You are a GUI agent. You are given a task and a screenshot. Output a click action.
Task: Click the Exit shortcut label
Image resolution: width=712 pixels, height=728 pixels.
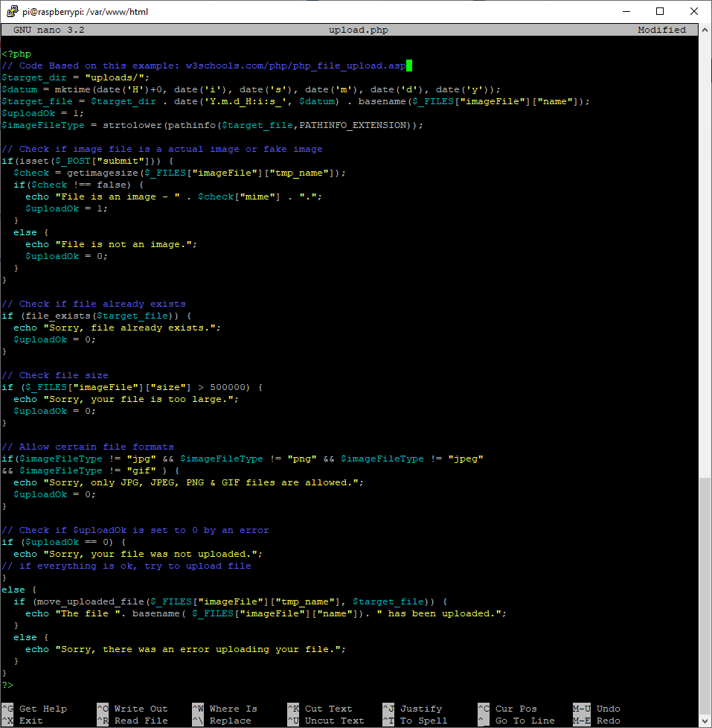[31, 721]
